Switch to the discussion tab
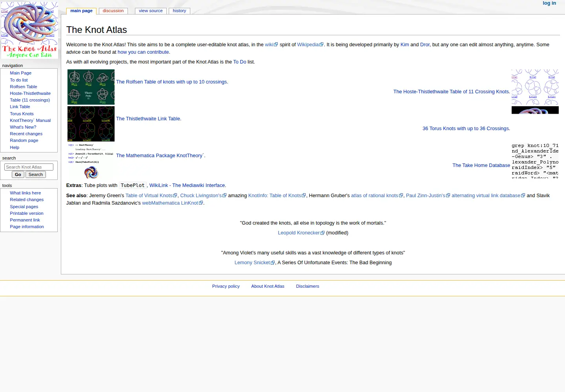 click(x=113, y=11)
